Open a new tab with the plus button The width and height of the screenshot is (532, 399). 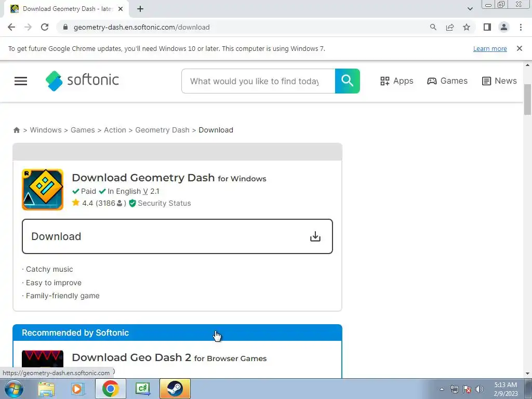140,9
